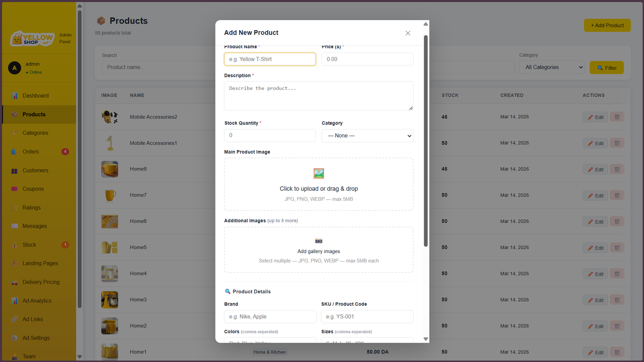Delete the Mobile Accessories2 product

click(617, 117)
